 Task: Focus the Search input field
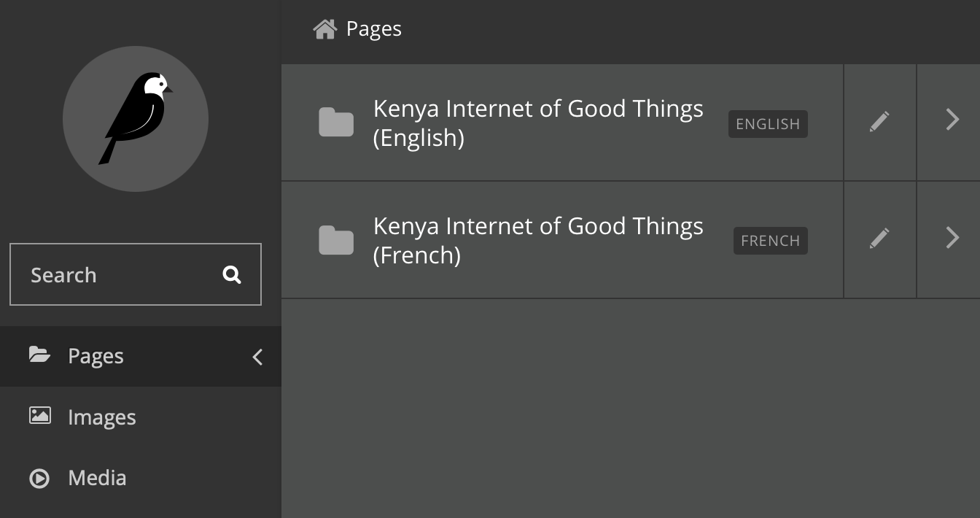[136, 274]
